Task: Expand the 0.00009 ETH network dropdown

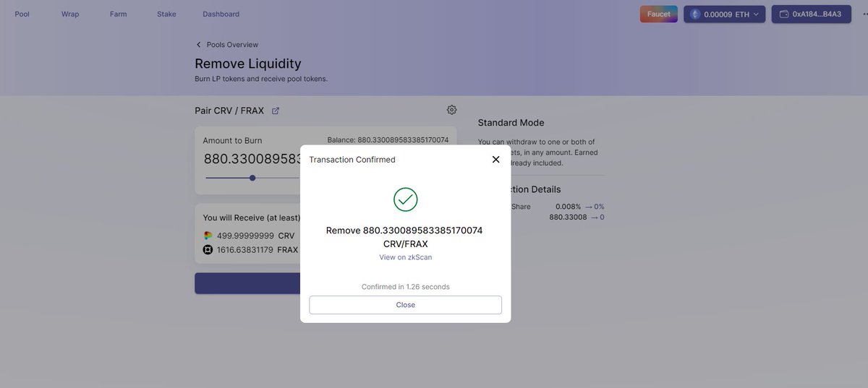Action: (x=724, y=14)
